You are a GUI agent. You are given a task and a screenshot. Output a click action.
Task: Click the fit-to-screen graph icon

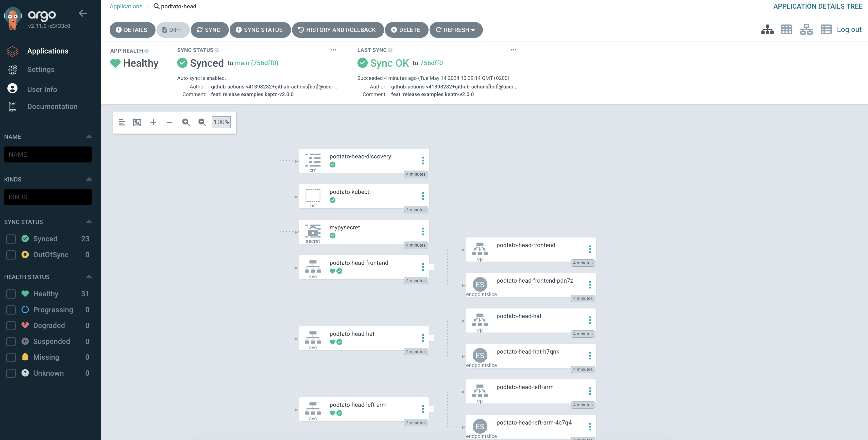137,122
